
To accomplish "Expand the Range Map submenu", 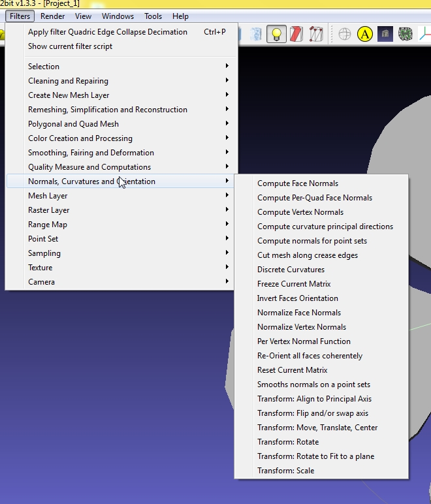I will point(122,225).
